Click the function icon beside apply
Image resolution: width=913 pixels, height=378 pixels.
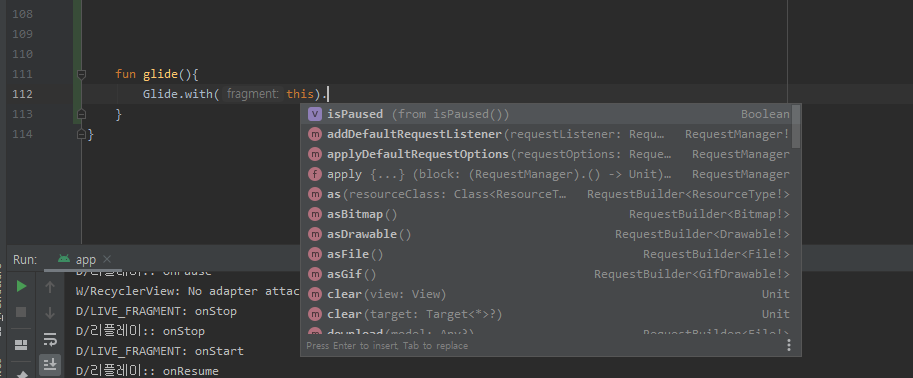point(315,174)
